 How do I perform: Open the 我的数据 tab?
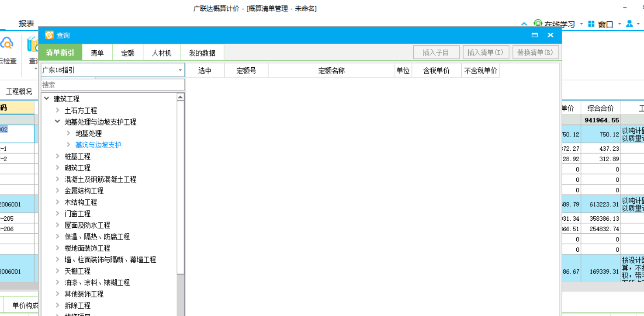click(202, 53)
